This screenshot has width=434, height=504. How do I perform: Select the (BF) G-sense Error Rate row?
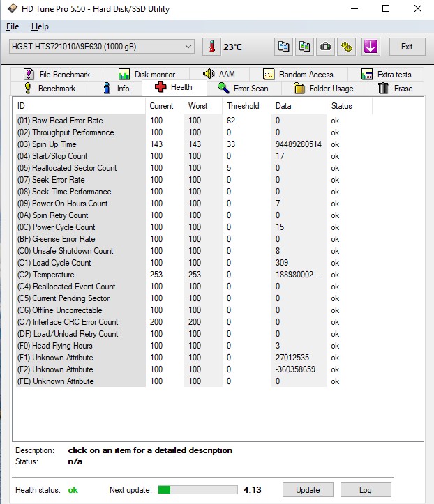[x=194, y=239]
